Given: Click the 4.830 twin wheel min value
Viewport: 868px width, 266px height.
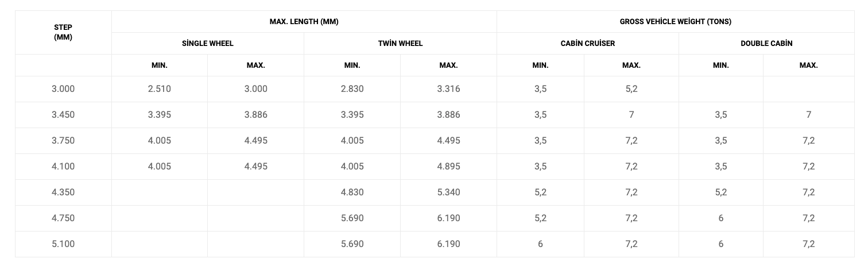Looking at the screenshot, I should click(352, 192).
